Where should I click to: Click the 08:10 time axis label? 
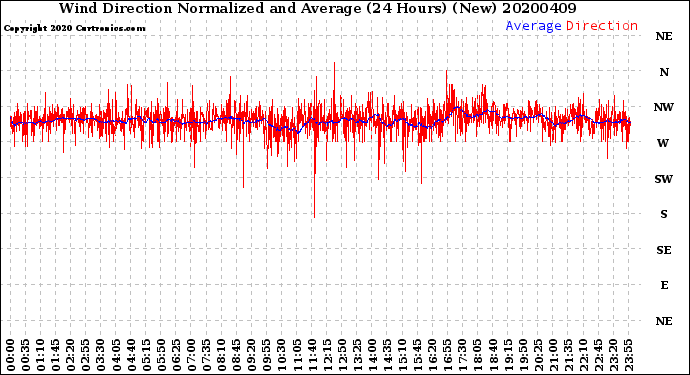point(222,355)
